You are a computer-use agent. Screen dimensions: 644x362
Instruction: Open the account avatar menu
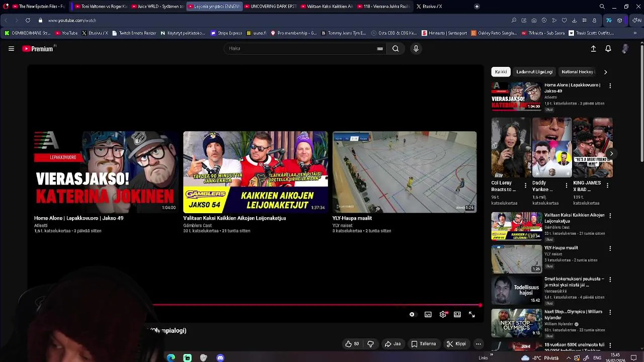(x=625, y=49)
